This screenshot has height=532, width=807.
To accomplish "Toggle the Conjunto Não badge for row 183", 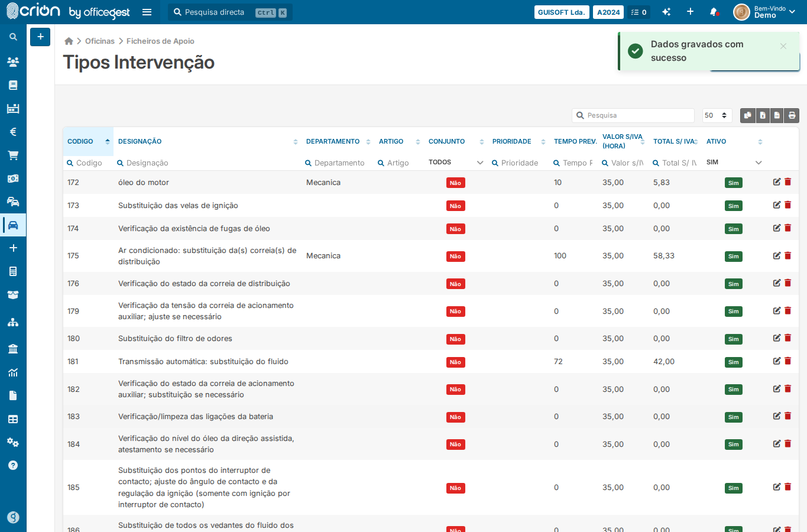I will point(455,417).
